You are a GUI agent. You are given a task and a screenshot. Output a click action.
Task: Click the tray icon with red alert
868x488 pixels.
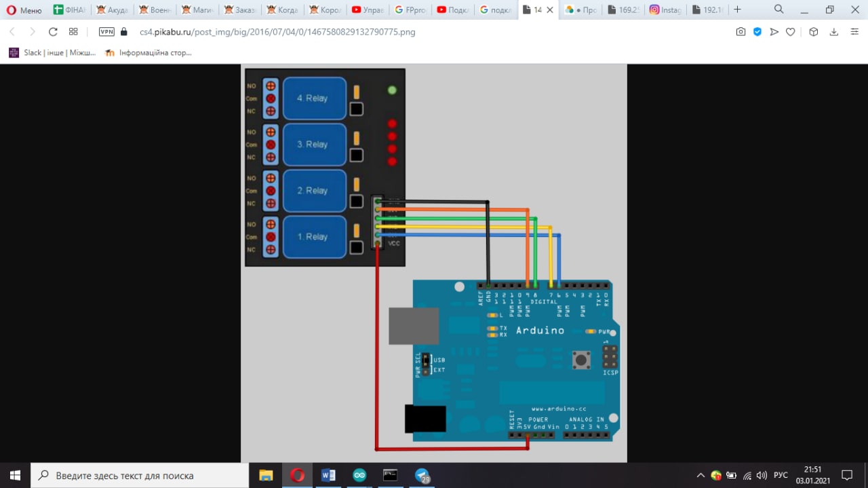tap(716, 475)
